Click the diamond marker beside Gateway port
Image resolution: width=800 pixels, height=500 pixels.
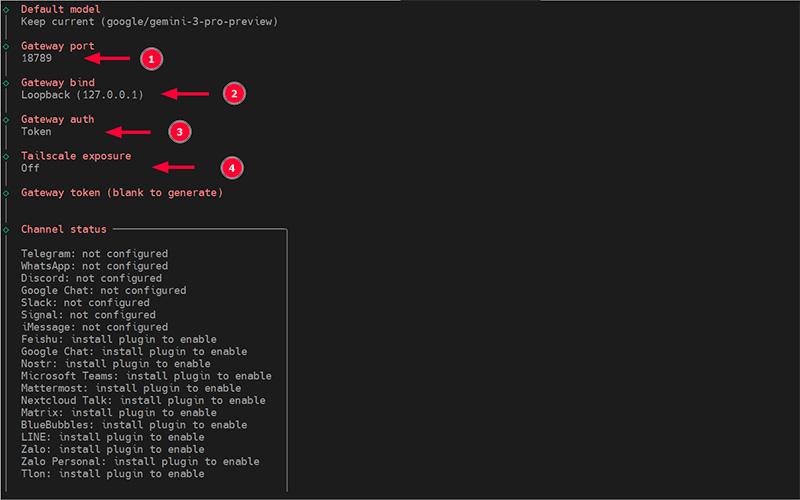point(6,46)
